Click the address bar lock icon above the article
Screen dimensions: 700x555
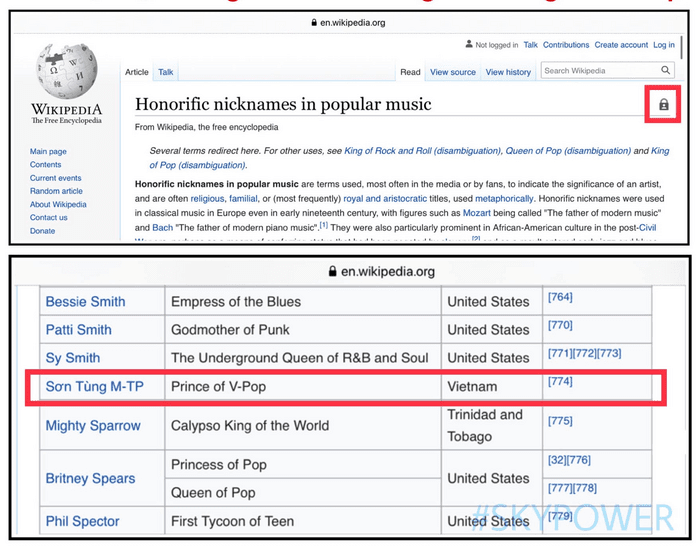click(x=314, y=22)
